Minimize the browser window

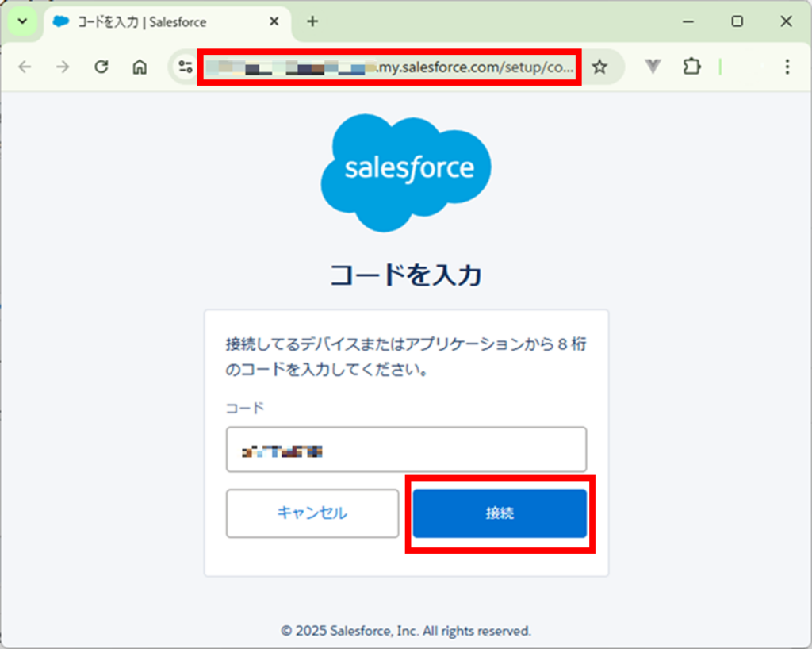click(688, 21)
